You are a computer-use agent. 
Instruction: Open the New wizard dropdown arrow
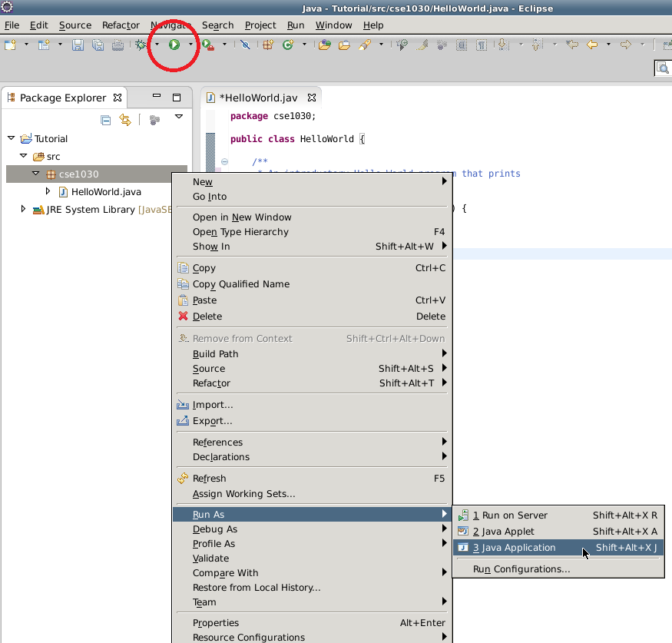pyautogui.click(x=26, y=44)
